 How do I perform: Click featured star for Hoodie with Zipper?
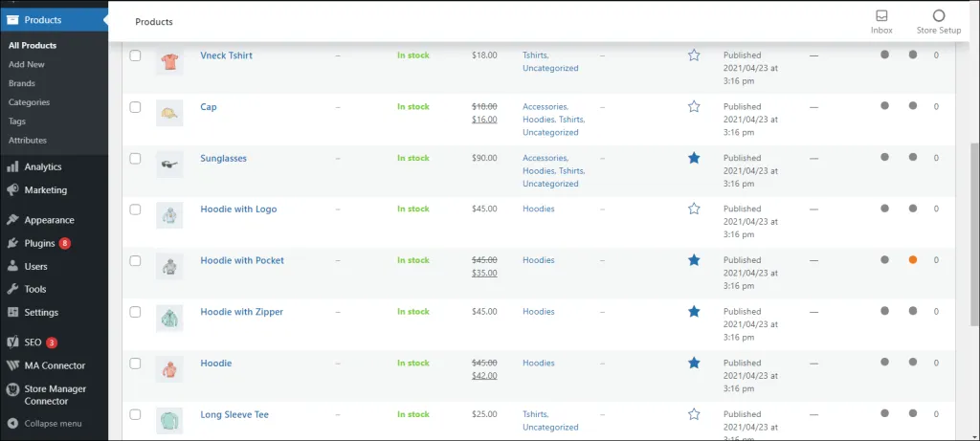click(694, 311)
